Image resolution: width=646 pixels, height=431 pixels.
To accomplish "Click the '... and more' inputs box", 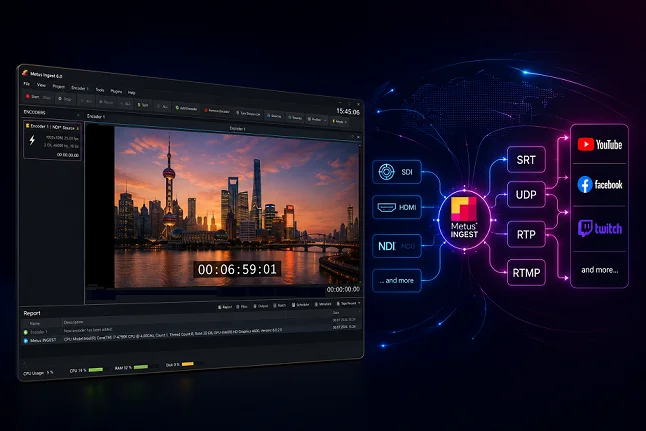I will (397, 281).
